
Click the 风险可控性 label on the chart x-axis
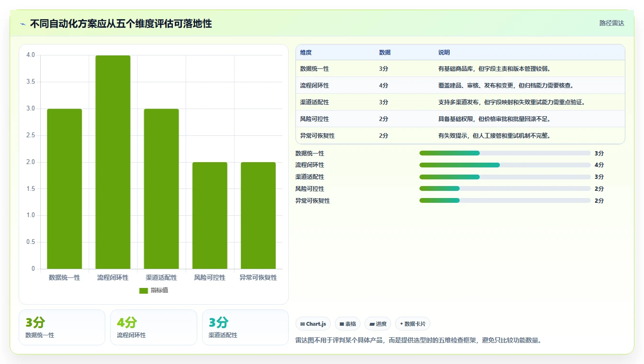(210, 277)
